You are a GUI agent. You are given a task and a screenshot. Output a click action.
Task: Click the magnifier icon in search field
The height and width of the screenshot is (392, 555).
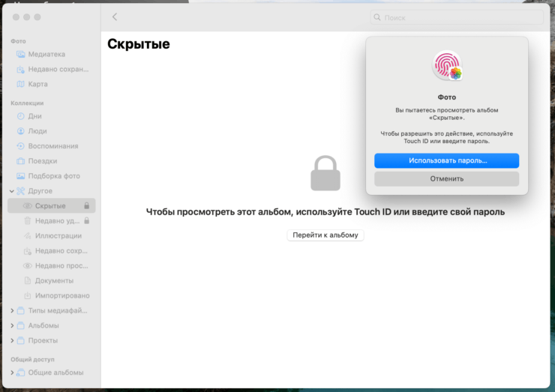377,17
